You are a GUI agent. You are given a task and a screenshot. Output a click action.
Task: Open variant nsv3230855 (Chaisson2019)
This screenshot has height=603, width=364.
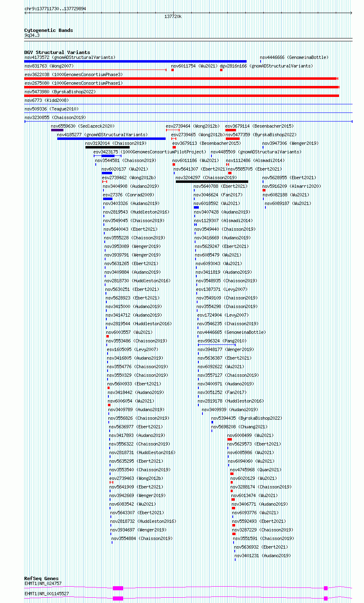point(55,118)
